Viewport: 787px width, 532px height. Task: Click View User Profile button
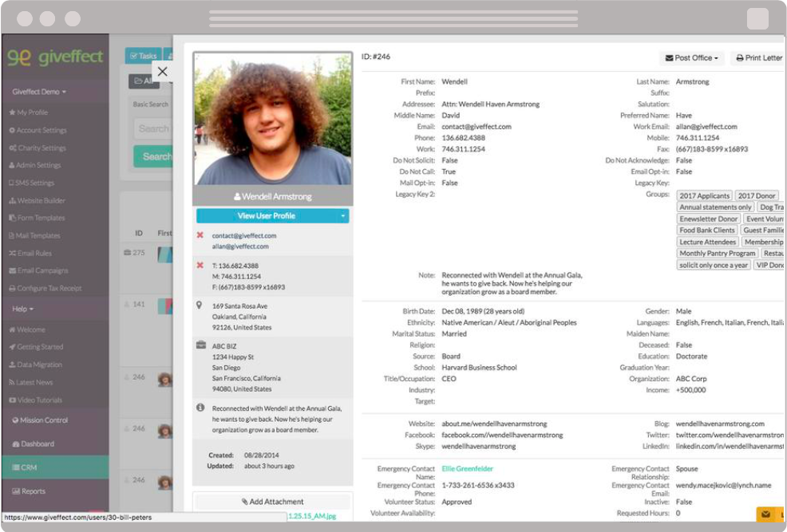(x=266, y=216)
